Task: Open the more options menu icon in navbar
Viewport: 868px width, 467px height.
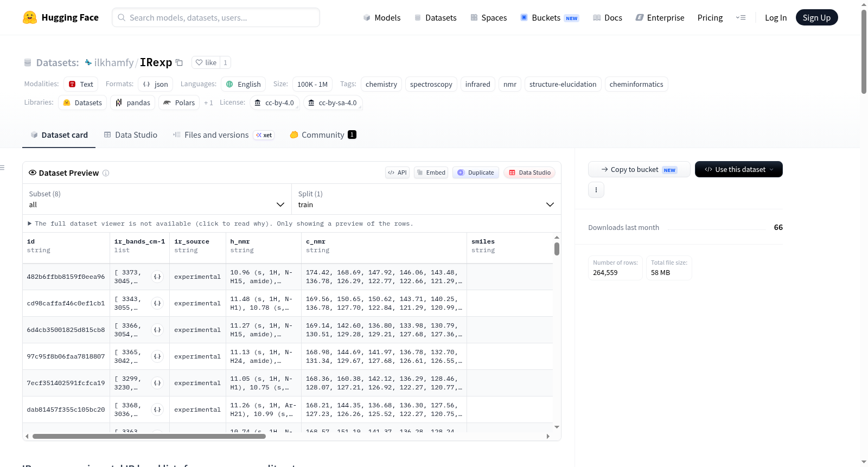Action: (741, 18)
